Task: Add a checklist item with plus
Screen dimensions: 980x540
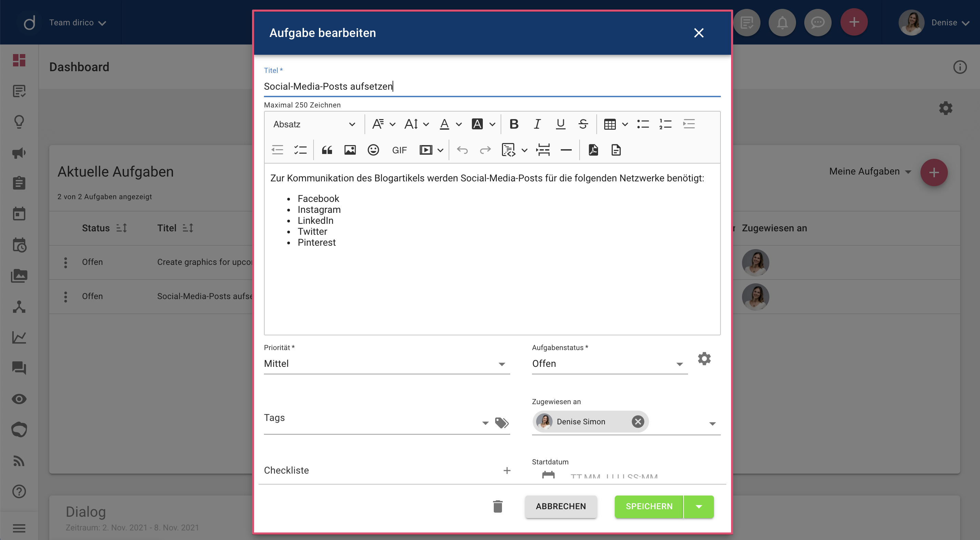Action: (507, 471)
